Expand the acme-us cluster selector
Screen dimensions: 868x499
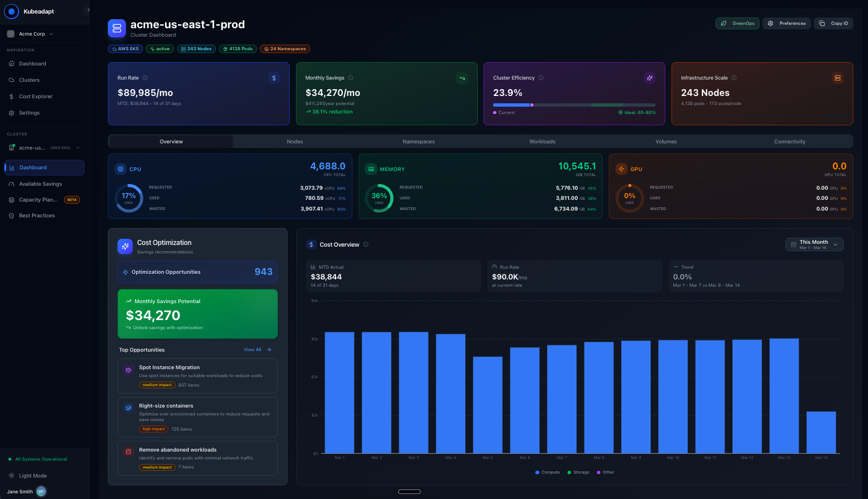[44, 148]
